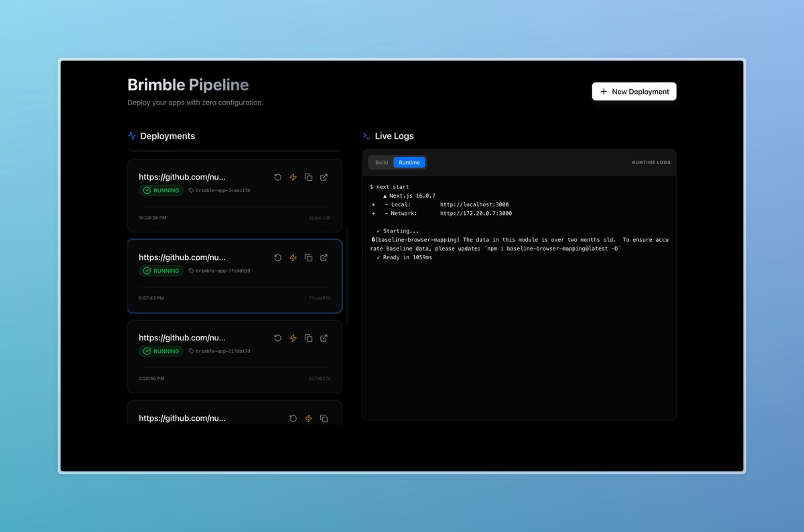This screenshot has width=804, height=532.
Task: Click the 10:28:28 PM timestamp
Action: click(x=153, y=218)
